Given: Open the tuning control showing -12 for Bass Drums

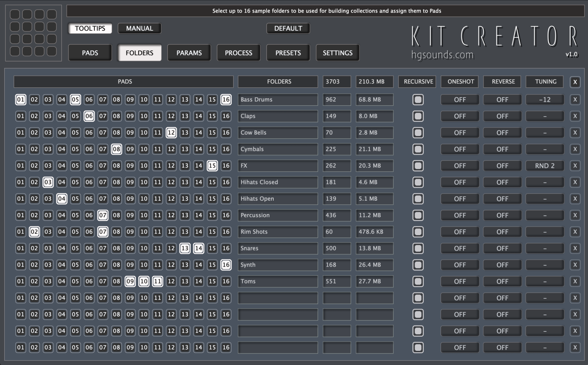Looking at the screenshot, I should tap(544, 100).
